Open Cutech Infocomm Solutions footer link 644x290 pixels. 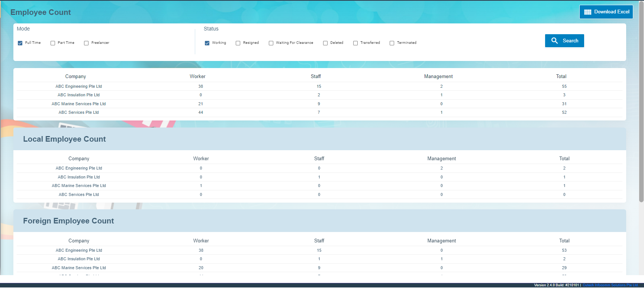pos(610,285)
